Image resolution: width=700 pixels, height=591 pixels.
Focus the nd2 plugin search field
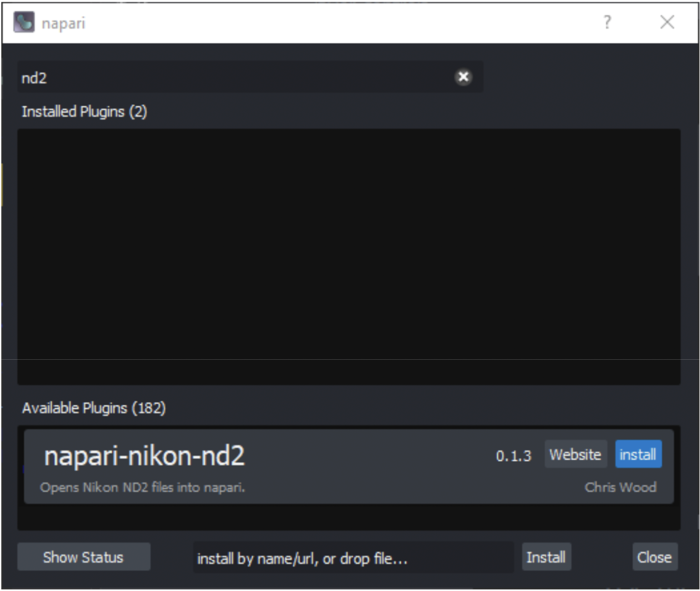tap(250, 77)
